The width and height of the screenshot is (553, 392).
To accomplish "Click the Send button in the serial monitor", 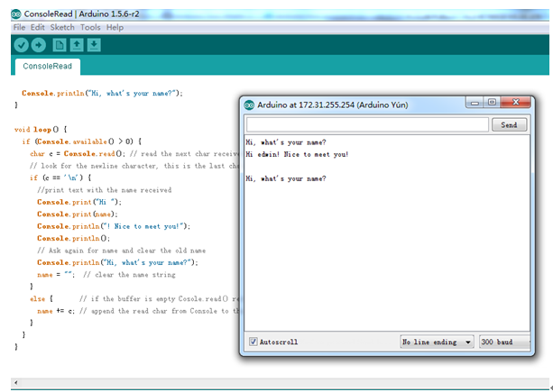I will click(x=509, y=124).
